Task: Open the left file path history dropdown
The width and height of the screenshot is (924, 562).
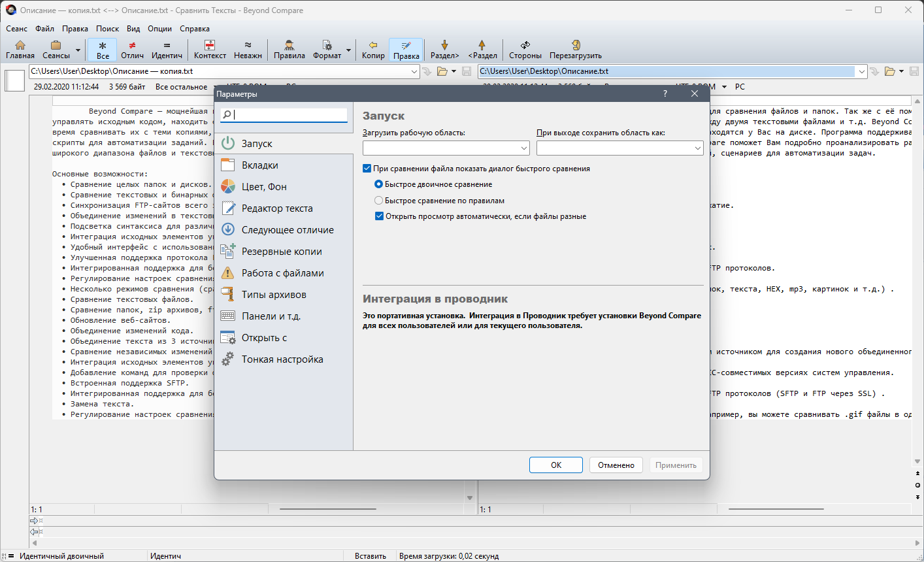Action: (414, 71)
